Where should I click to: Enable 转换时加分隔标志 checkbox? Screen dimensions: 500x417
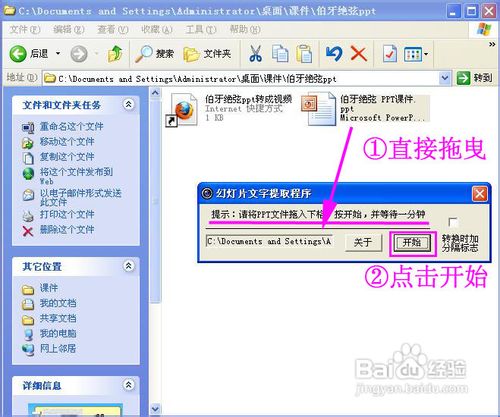(453, 222)
